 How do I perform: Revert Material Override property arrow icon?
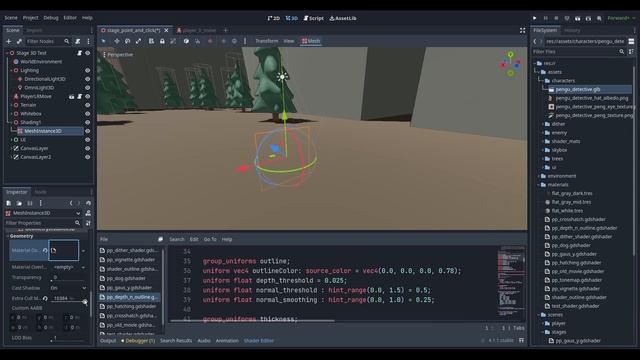(45, 250)
